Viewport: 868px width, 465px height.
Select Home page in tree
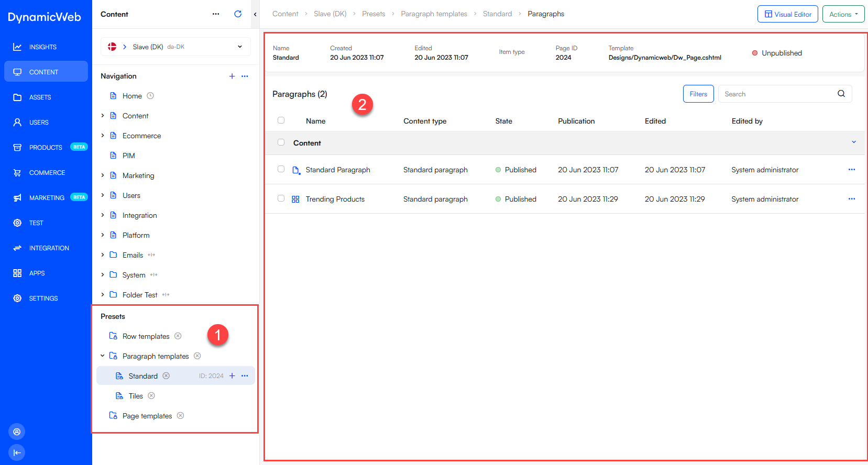point(132,96)
